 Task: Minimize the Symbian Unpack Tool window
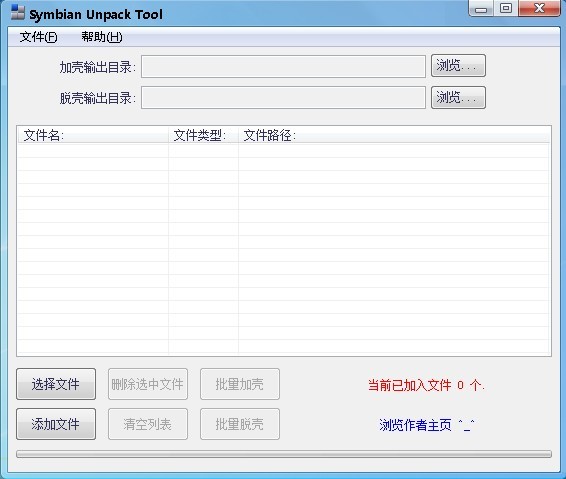tap(481, 9)
